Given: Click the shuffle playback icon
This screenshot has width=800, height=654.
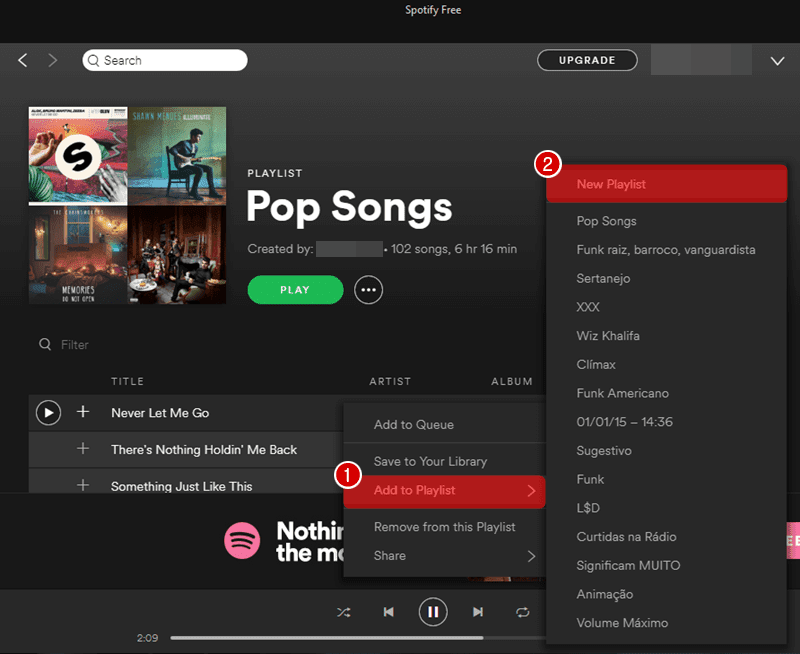Looking at the screenshot, I should pos(343,612).
